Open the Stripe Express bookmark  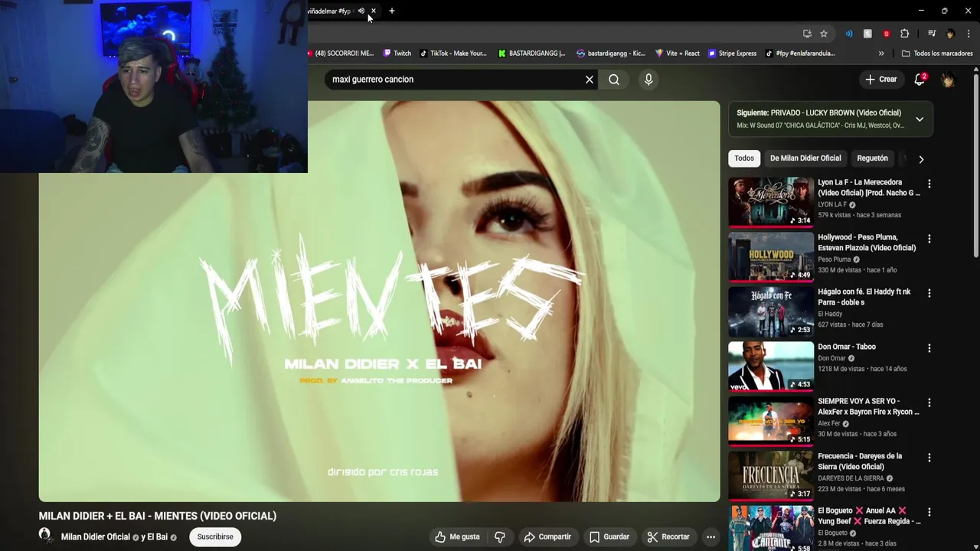[x=733, y=54]
